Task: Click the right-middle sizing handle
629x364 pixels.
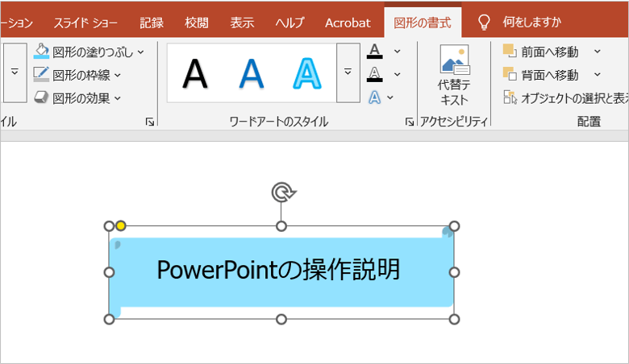Action: click(x=454, y=272)
